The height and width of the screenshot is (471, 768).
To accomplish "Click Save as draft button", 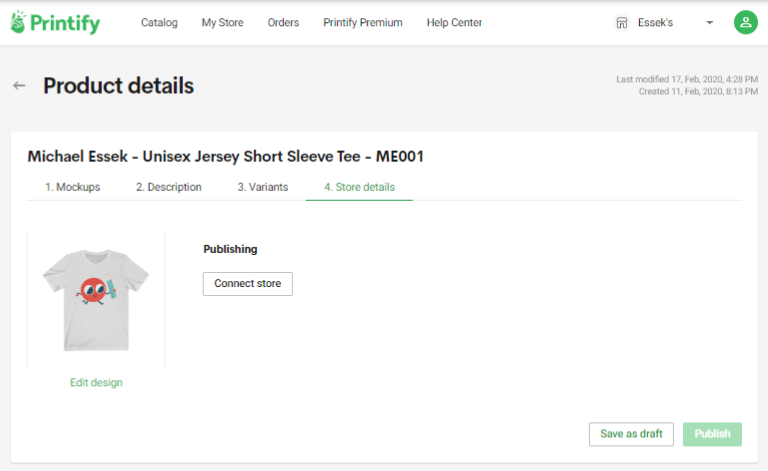I will click(x=631, y=434).
